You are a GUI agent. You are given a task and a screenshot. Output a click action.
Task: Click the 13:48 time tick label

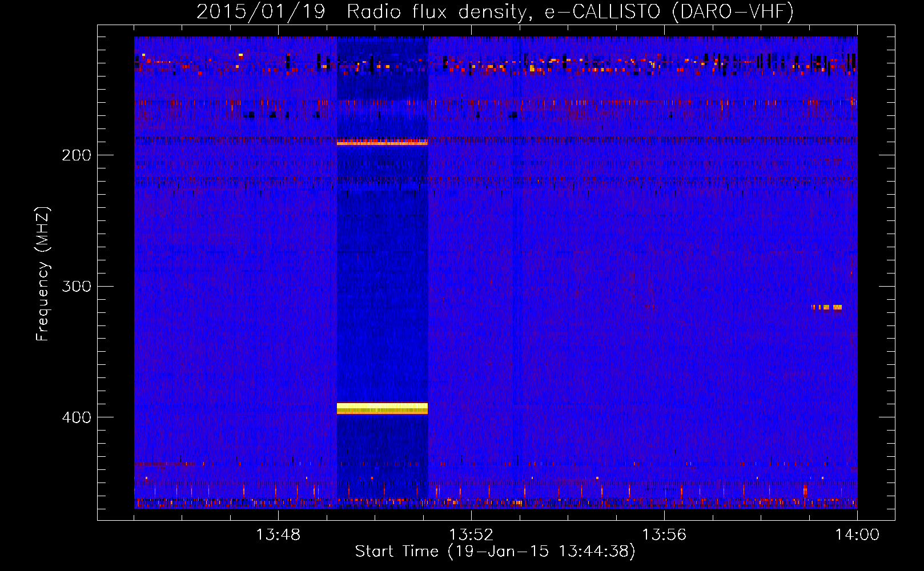tap(278, 535)
